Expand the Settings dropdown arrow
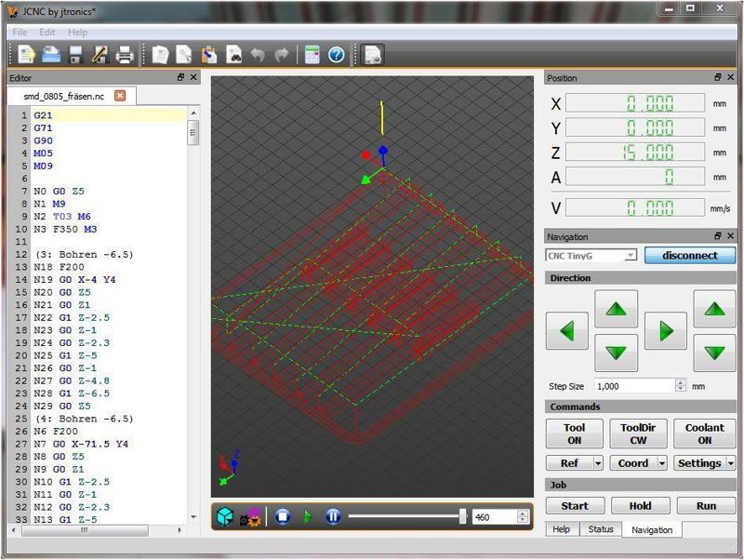 730,463
